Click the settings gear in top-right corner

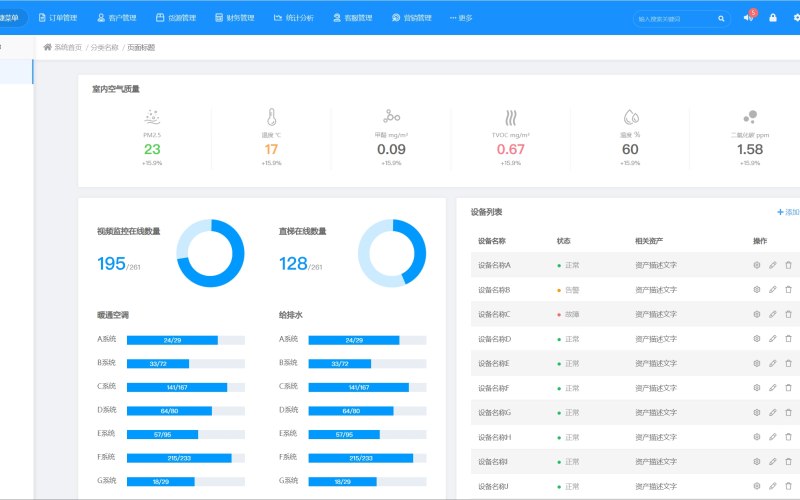tap(796, 18)
